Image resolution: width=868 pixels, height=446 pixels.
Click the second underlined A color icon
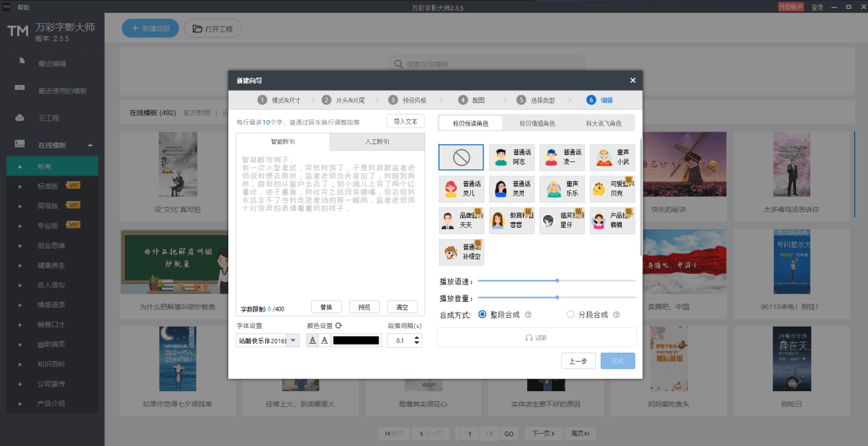tap(324, 340)
